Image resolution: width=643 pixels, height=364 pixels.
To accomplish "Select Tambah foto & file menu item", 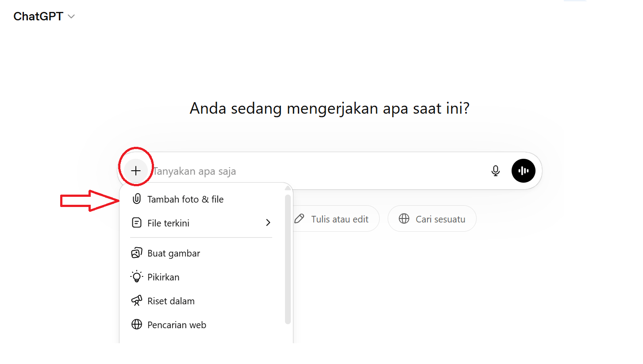I will pos(201,199).
